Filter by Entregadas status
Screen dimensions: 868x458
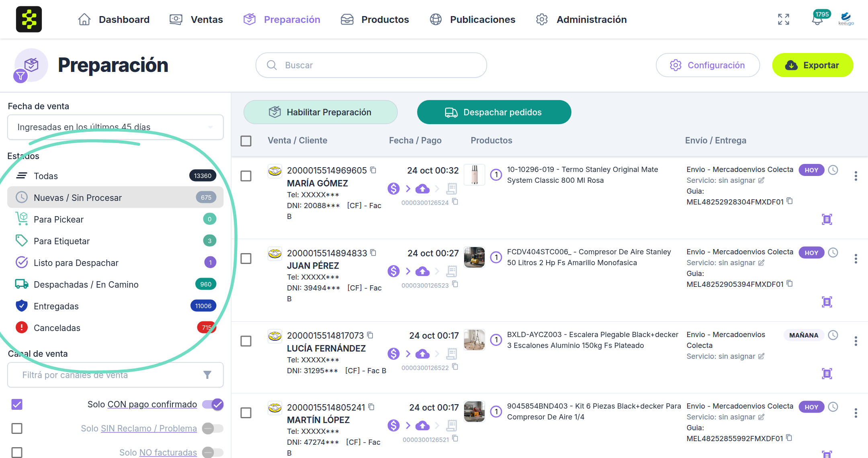coord(115,306)
